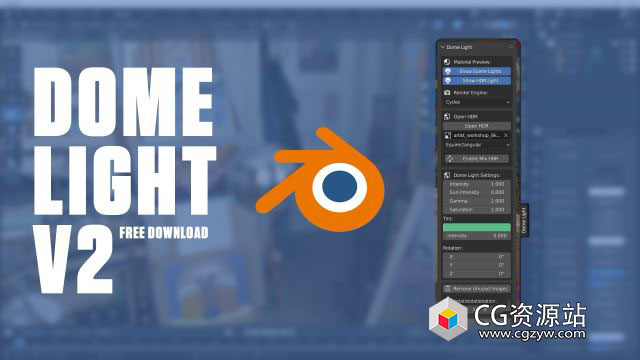Click the 'Render Engine:' label
The image size is (640, 360).
tap(470, 93)
